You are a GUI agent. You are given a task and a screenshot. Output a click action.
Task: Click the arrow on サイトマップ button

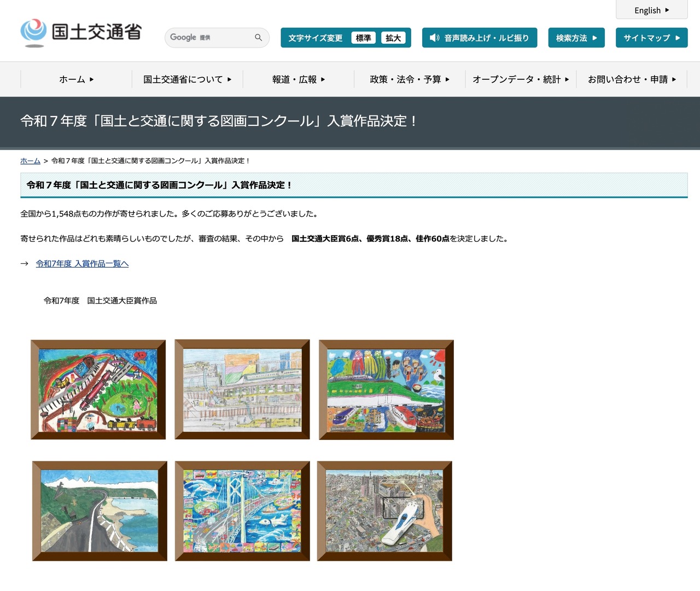point(678,38)
